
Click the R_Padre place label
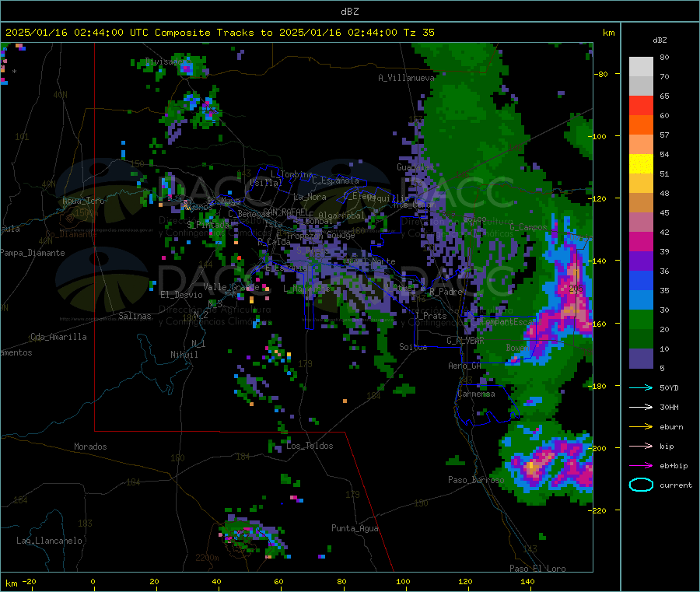click(446, 292)
